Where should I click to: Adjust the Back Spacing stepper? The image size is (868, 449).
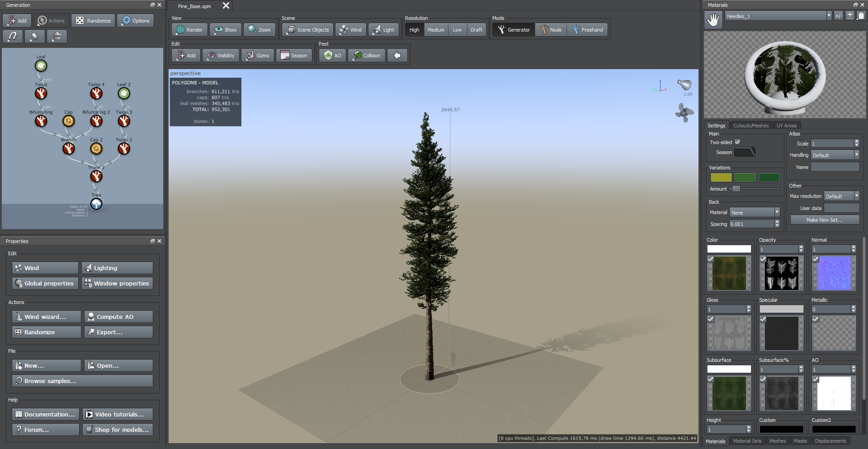coord(777,224)
